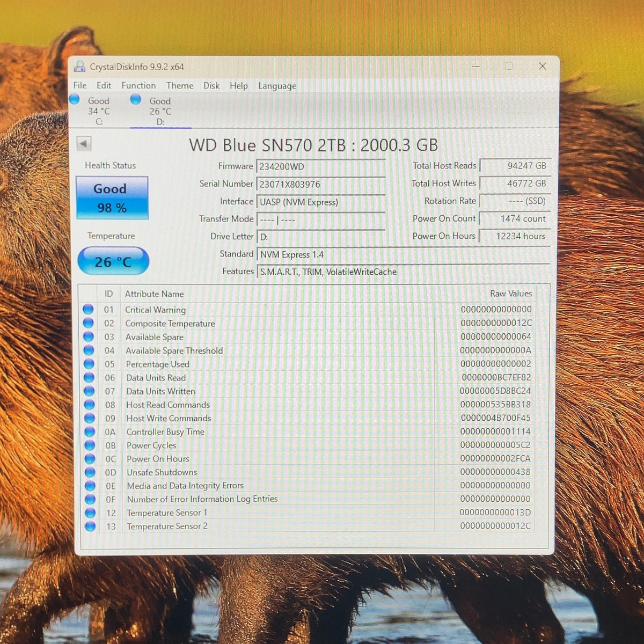Click the blue health orb for disk D:
Image resolution: width=644 pixels, height=644 pixels.
[136, 99]
